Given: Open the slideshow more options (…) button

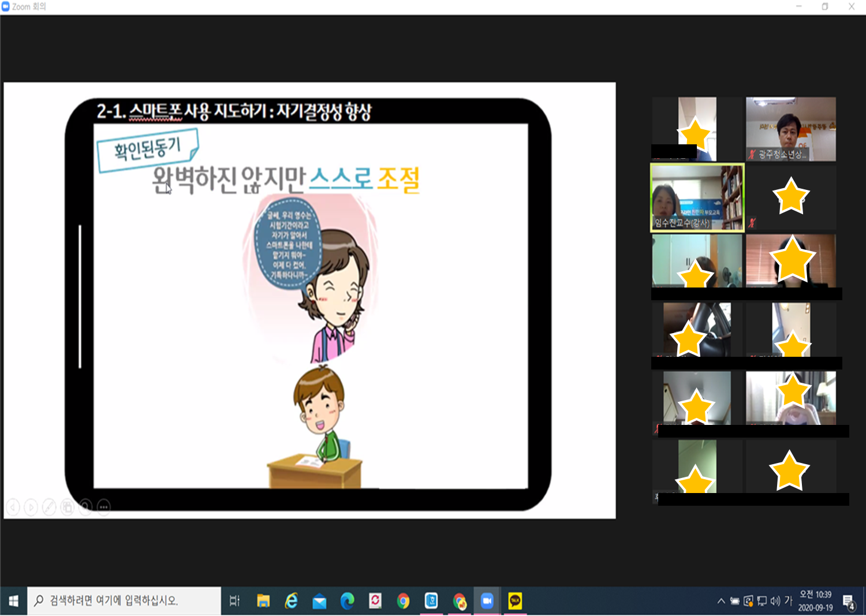Looking at the screenshot, I should coord(104,507).
